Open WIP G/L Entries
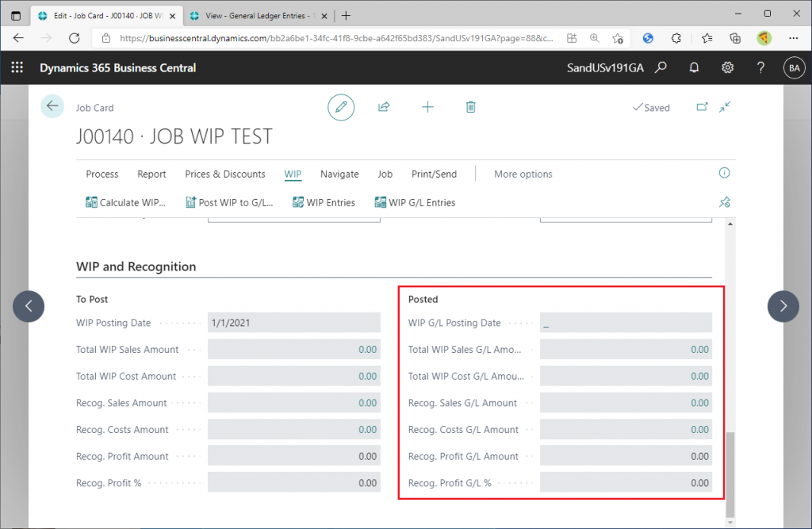This screenshot has height=529, width=812. click(415, 202)
